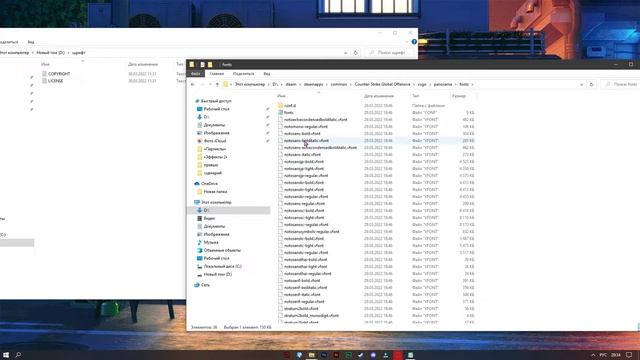
Task: Select pinned Документы under Quick access
Action: coord(214,125)
